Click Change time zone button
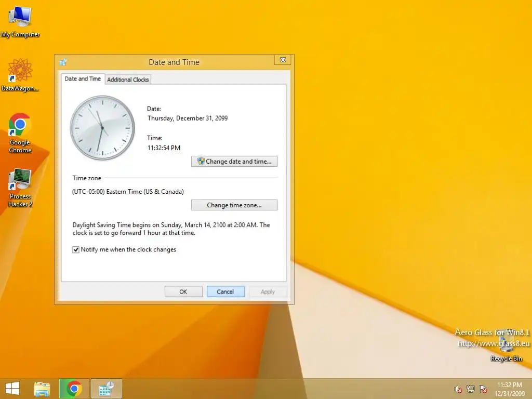The image size is (532, 399). 234,205
